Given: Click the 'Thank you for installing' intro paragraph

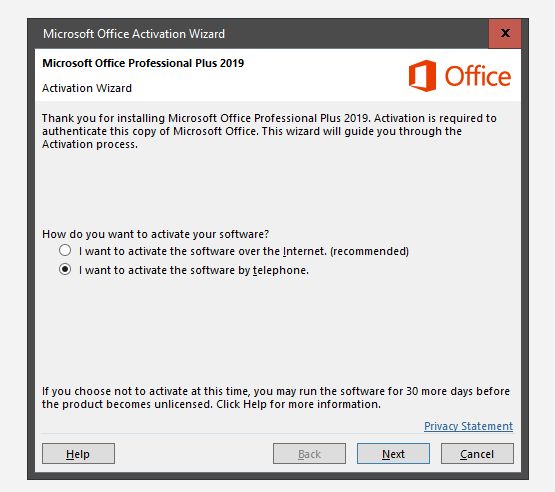Looking at the screenshot, I should pyautogui.click(x=269, y=131).
